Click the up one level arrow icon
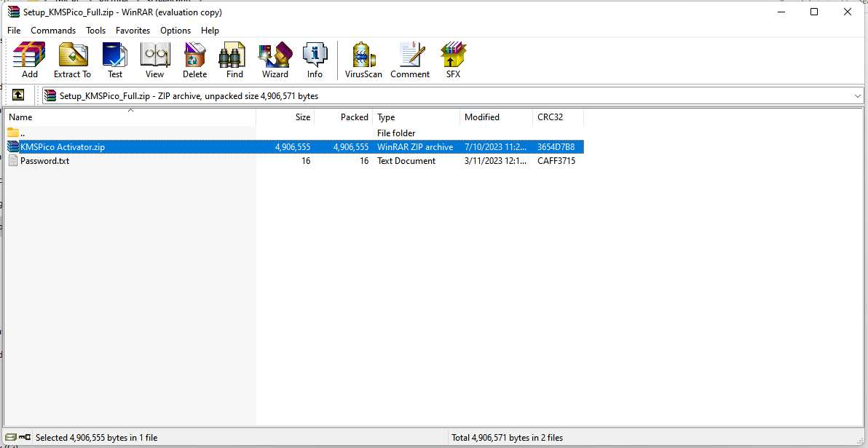This screenshot has height=448, width=868. (x=17, y=95)
